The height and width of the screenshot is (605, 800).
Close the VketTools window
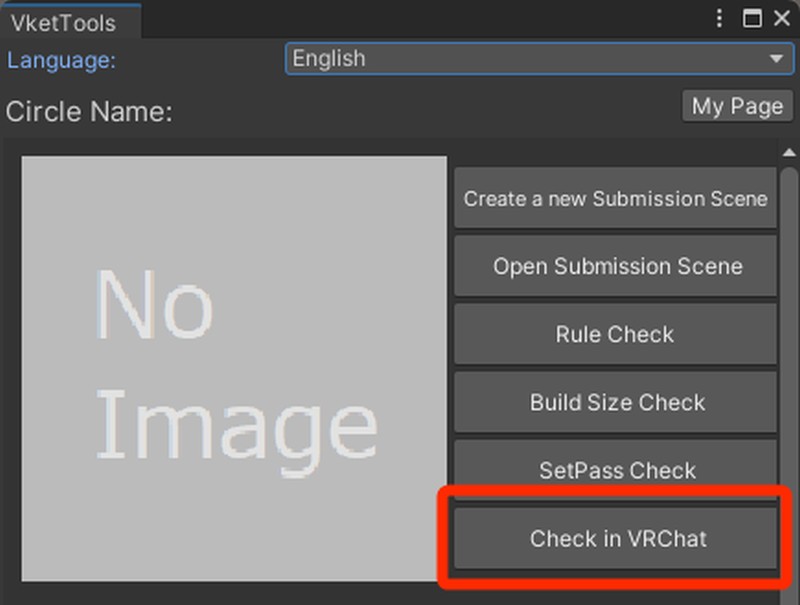781,19
